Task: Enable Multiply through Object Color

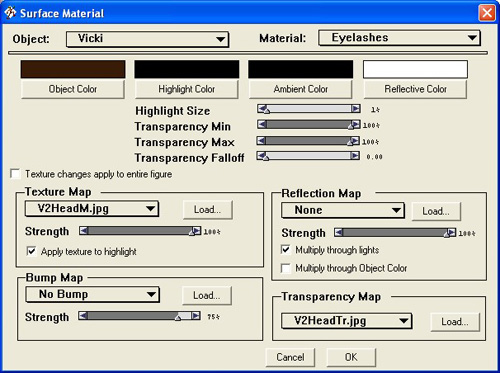Action: tap(286, 268)
